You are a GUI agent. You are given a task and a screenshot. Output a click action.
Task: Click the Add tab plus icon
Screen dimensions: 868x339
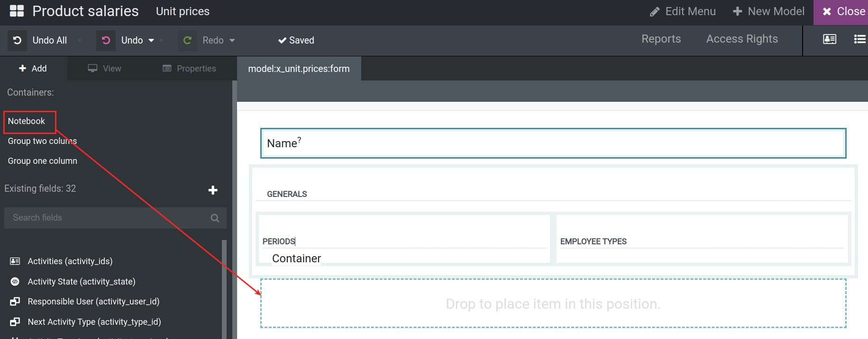pos(22,68)
